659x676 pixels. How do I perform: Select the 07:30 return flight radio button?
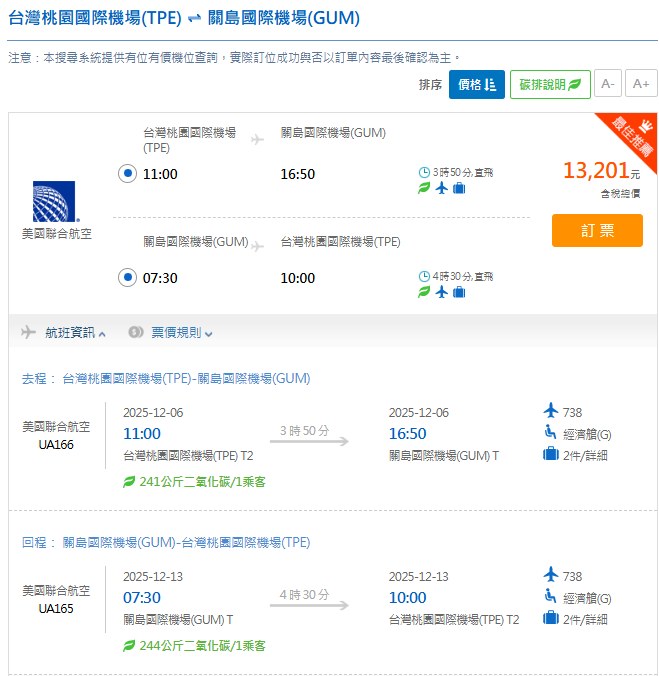pos(127,277)
